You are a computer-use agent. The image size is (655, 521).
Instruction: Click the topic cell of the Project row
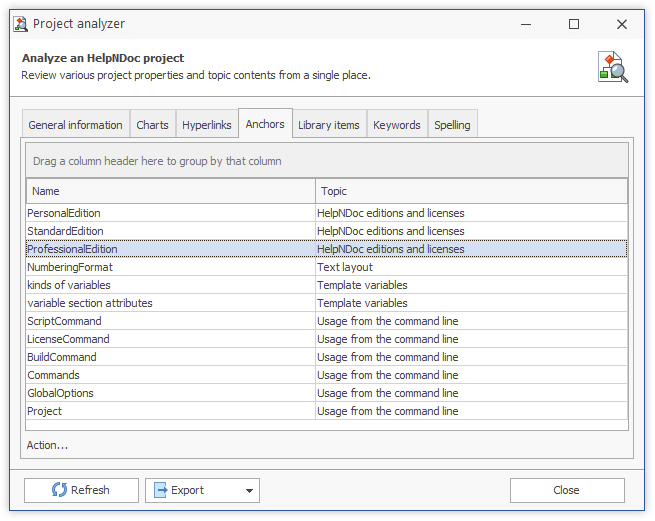(x=471, y=411)
